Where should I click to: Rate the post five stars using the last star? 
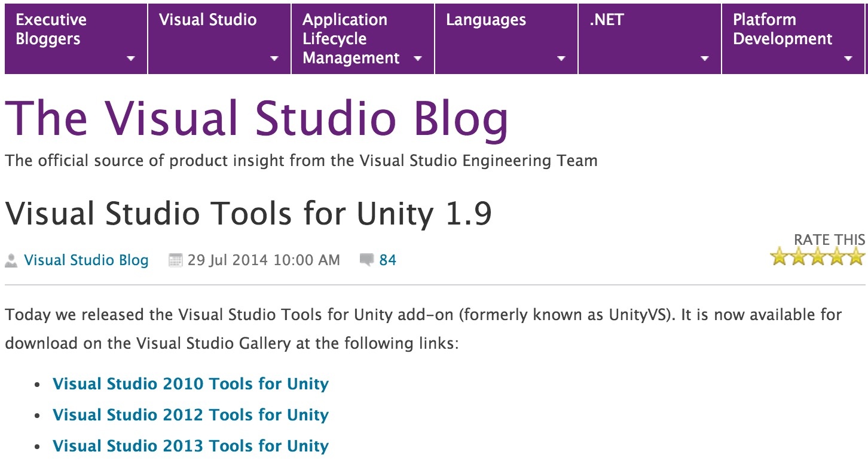pos(856,257)
